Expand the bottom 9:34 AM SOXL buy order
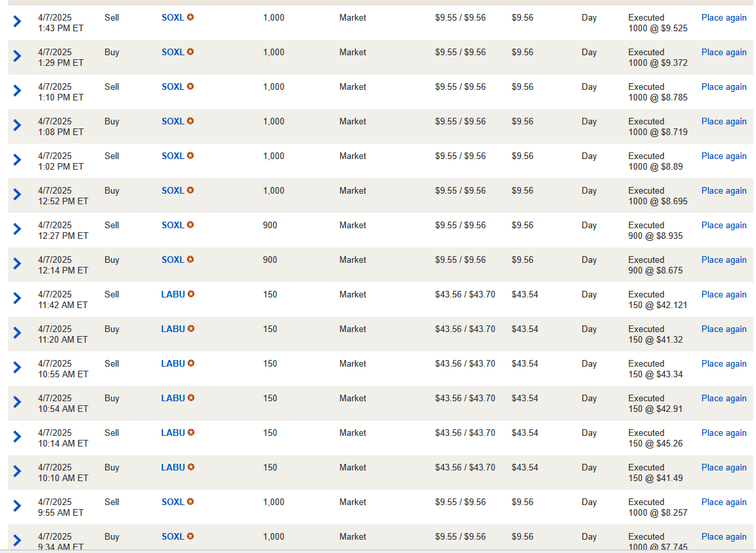The width and height of the screenshot is (756, 553). click(17, 540)
